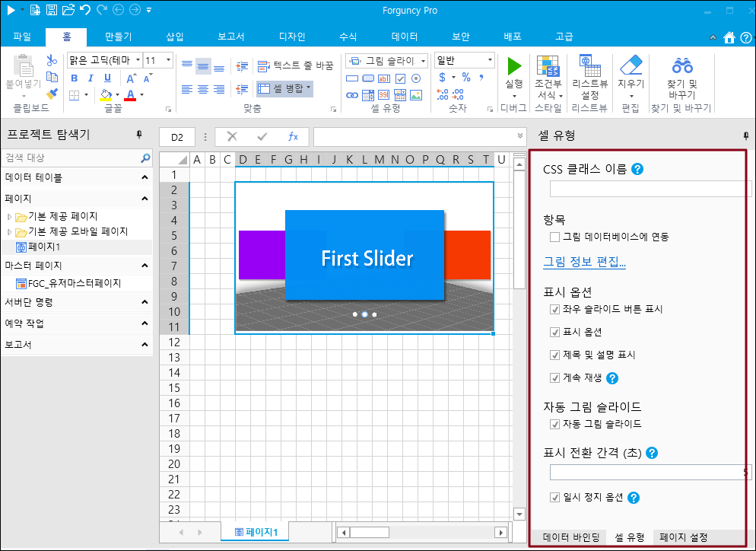Toggle the 자동 그림 슬라이드 checkbox

[x=555, y=424]
